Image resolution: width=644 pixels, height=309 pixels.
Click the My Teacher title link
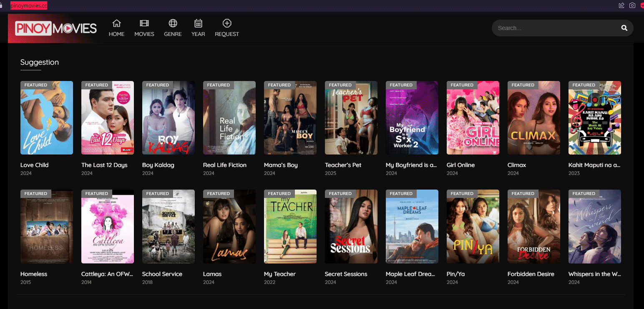[280, 274]
